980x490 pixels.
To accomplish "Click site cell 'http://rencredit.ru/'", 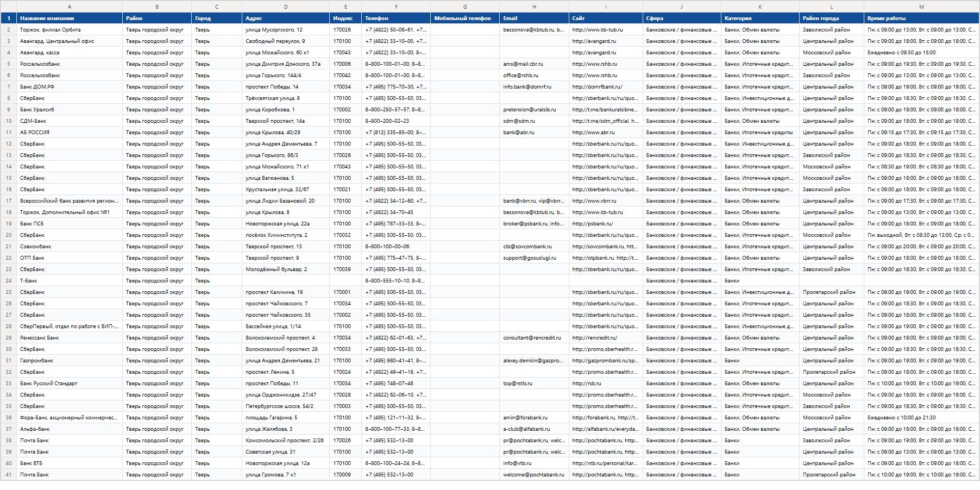I will point(606,338).
